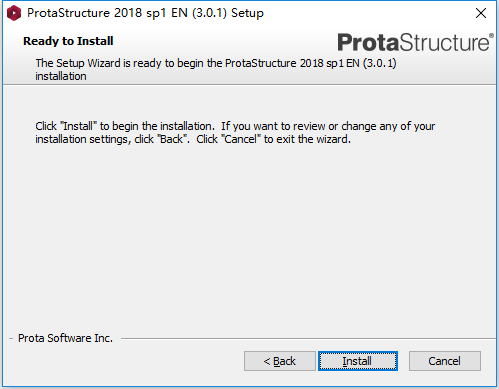Click the word "installation" under the subtitle
This screenshot has height=389, width=499.
coord(61,76)
